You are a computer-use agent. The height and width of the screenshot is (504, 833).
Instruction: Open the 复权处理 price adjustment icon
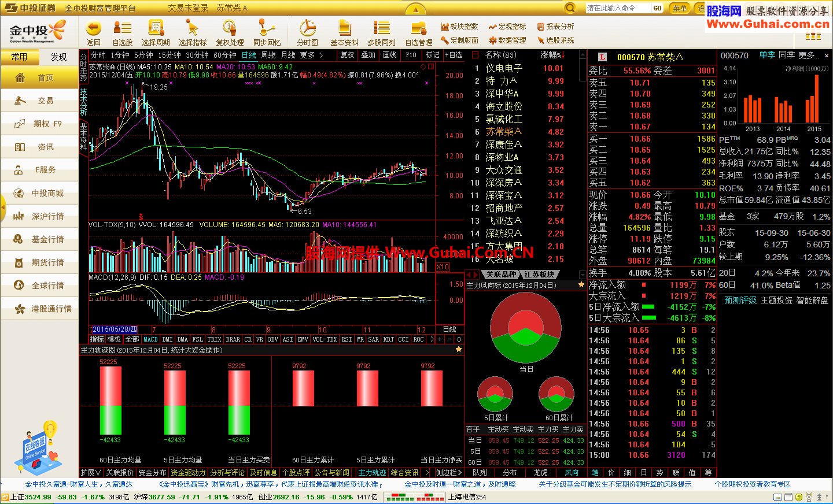point(230,28)
